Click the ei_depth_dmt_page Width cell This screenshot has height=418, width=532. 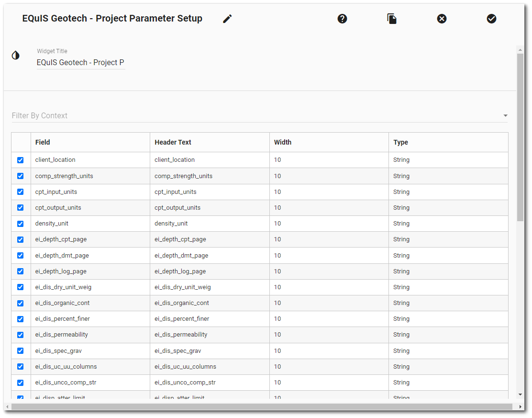pos(329,255)
